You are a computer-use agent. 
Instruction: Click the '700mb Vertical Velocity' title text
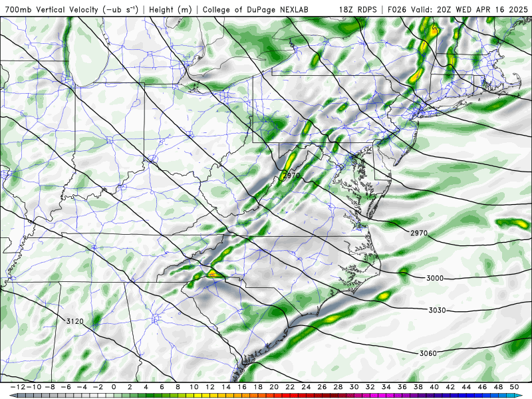coord(52,9)
